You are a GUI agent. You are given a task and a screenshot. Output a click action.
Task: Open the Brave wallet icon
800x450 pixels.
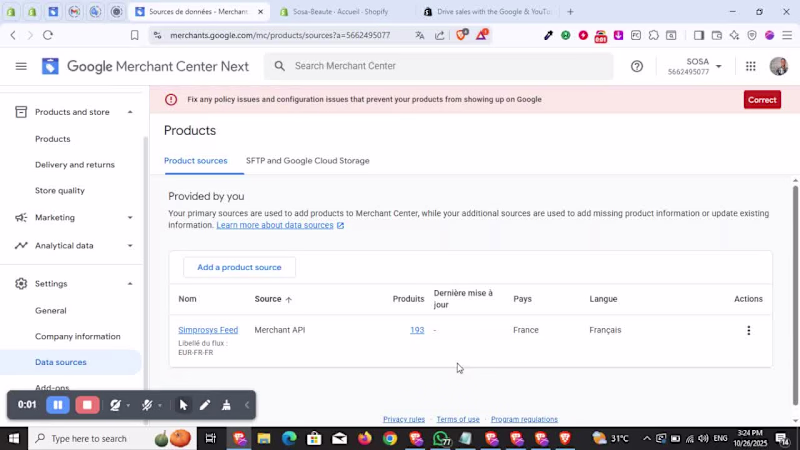tap(716, 35)
